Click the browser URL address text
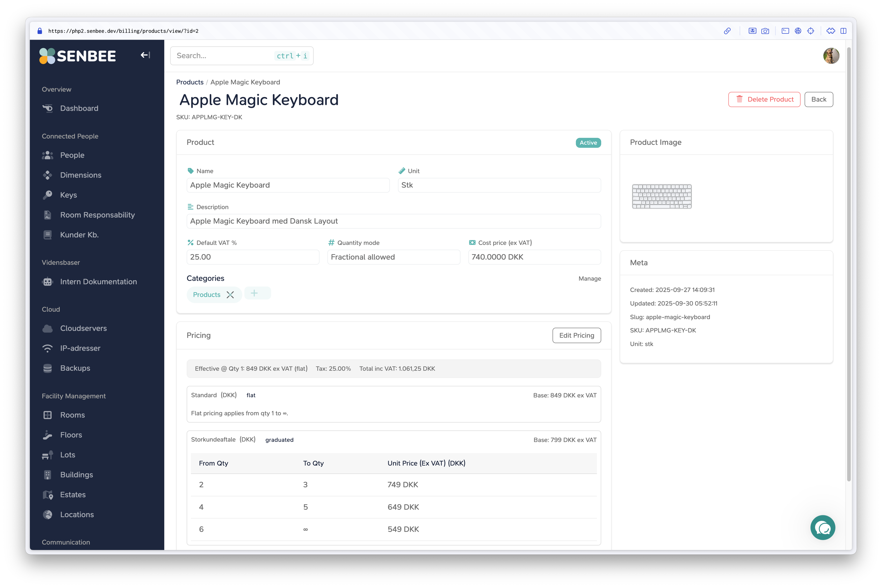This screenshot has width=882, height=588. point(123,31)
